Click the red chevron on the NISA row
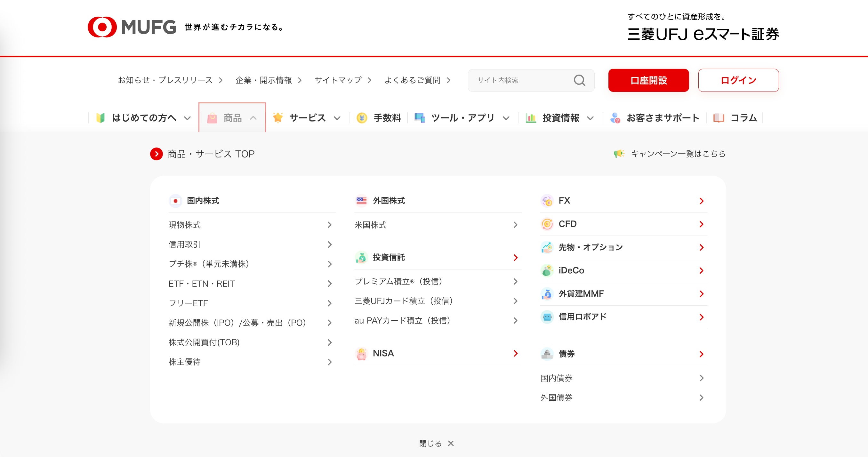This screenshot has width=868, height=457. tap(516, 354)
